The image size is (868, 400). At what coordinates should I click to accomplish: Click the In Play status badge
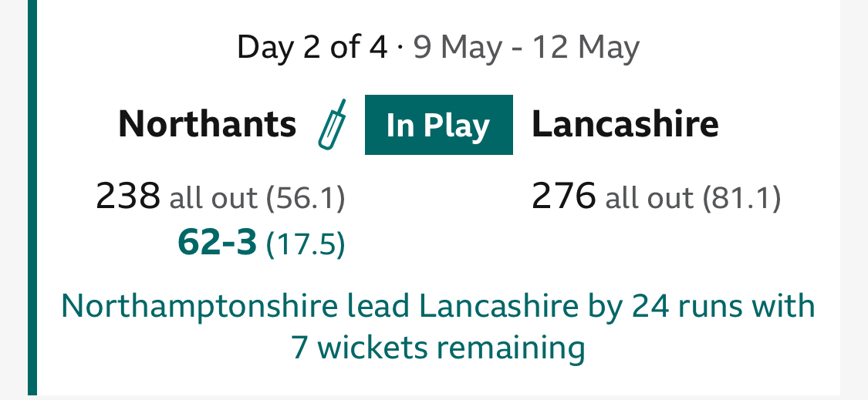[x=438, y=125]
